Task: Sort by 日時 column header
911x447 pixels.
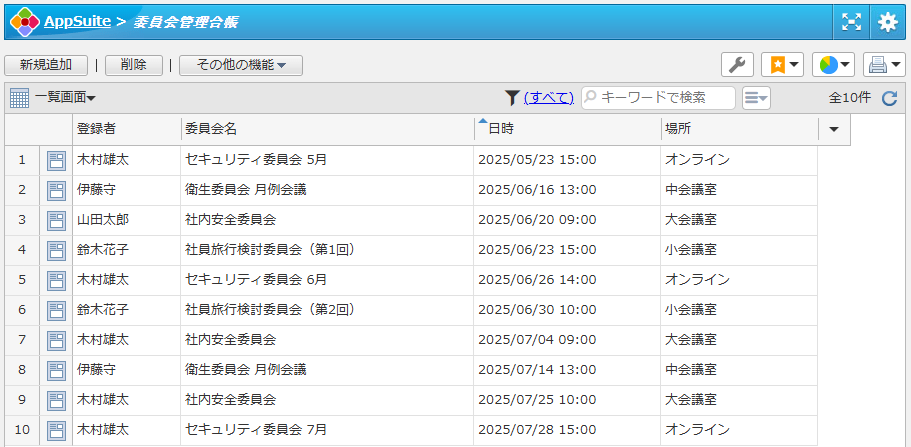Action: click(x=566, y=130)
